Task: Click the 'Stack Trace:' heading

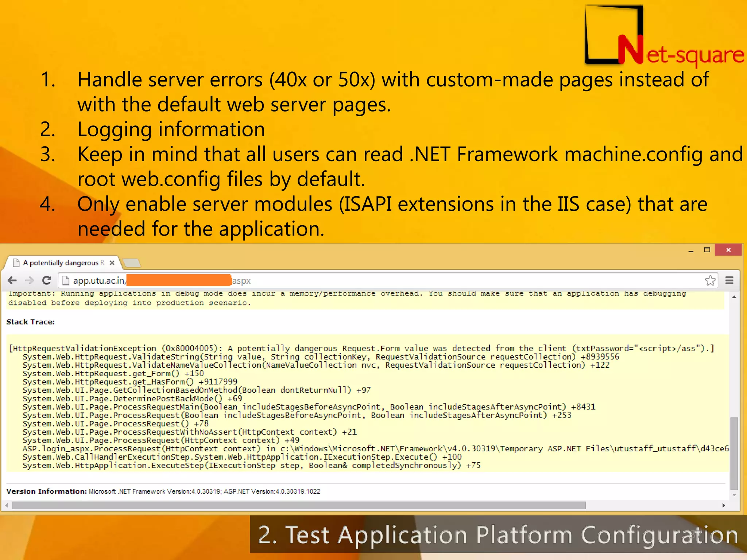Action: tap(31, 322)
